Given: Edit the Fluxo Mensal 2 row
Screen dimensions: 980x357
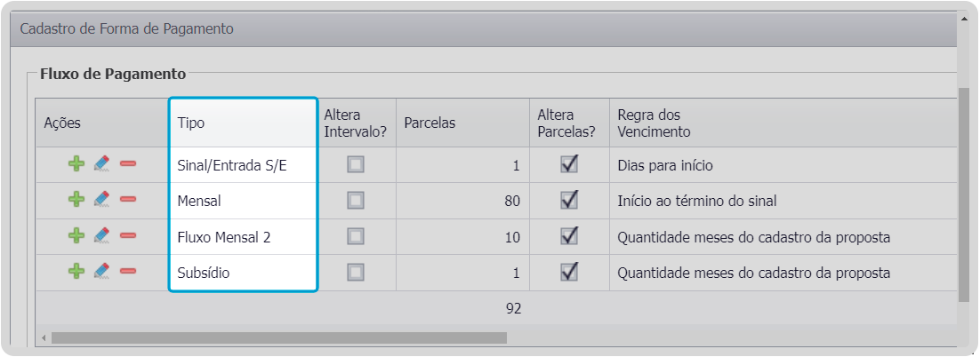Looking at the screenshot, I should (102, 236).
